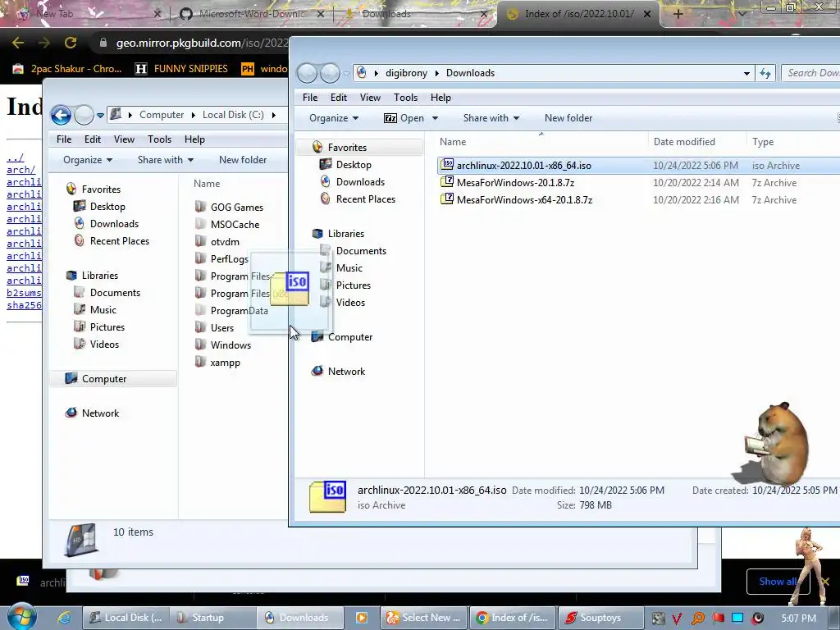This screenshot has height=630, width=840.
Task: Click the Search Downloads field
Action: tap(810, 73)
